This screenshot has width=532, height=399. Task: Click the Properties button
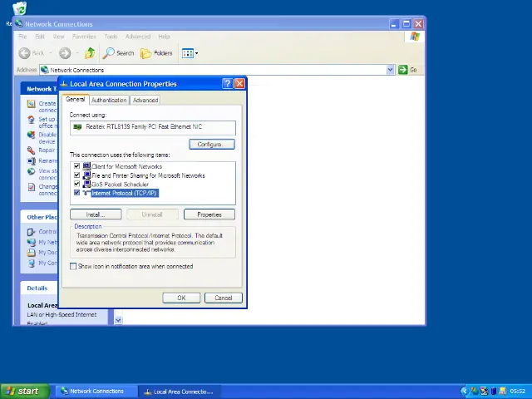pos(209,214)
